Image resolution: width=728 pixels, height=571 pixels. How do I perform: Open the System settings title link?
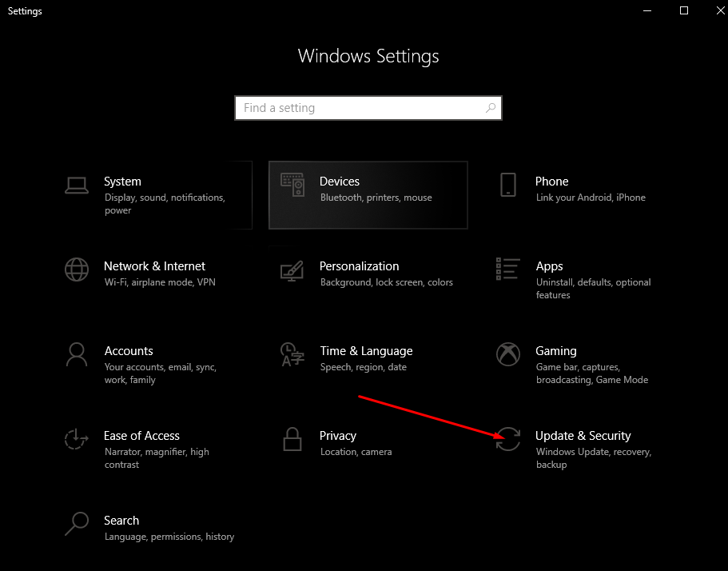point(122,182)
